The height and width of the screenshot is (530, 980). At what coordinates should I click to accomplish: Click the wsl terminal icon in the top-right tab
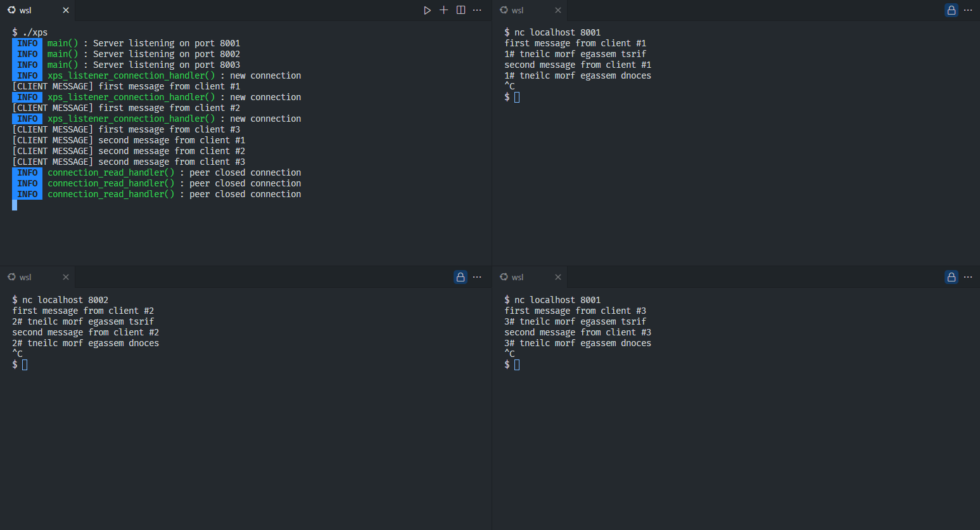tap(504, 10)
